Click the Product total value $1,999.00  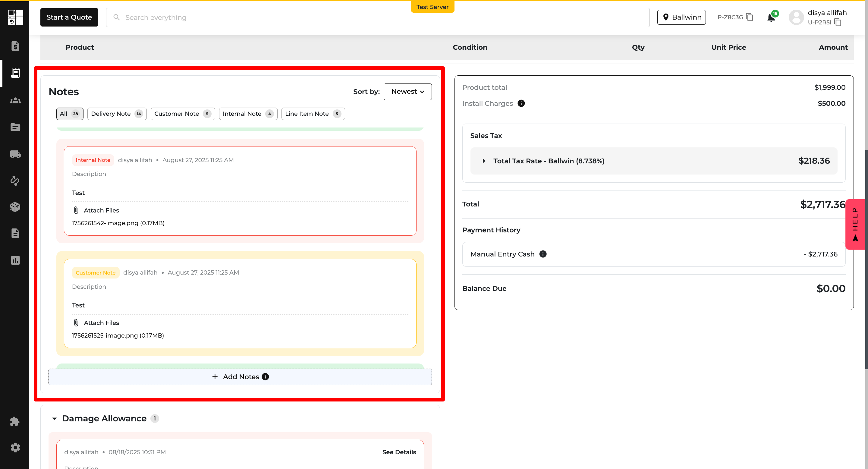(x=830, y=88)
